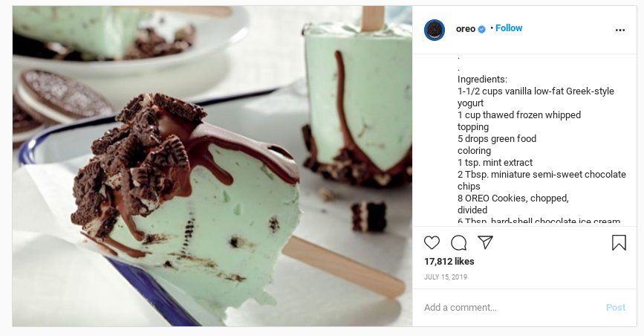644x336 pixels.
Task: Click the "1 tsp. mint extract" line
Action: click(x=495, y=163)
